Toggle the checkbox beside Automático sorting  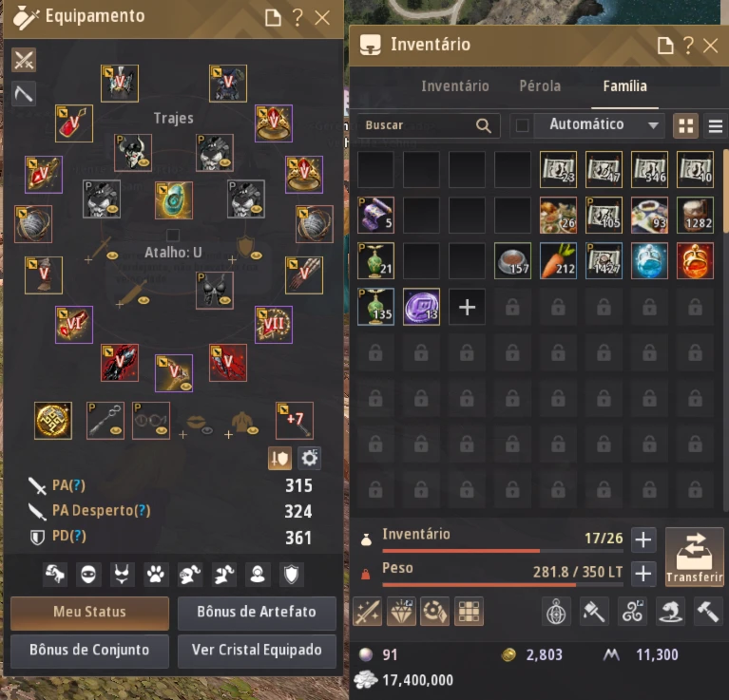point(522,125)
